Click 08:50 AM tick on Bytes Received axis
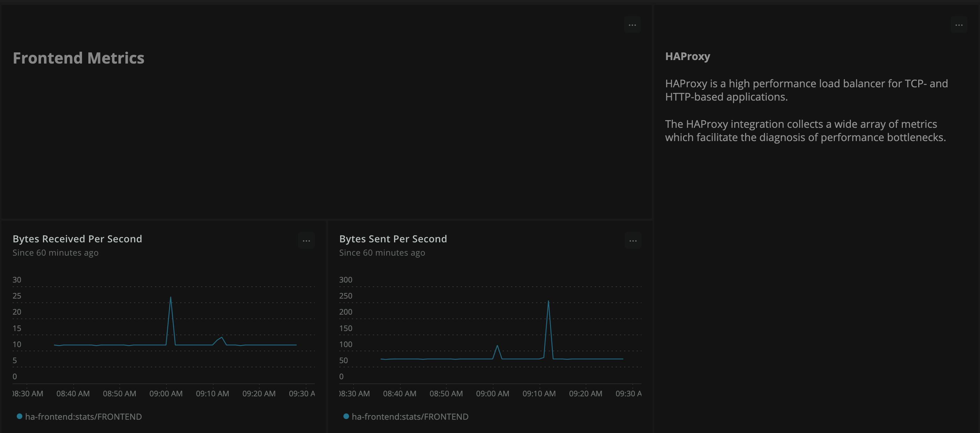 tap(119, 394)
